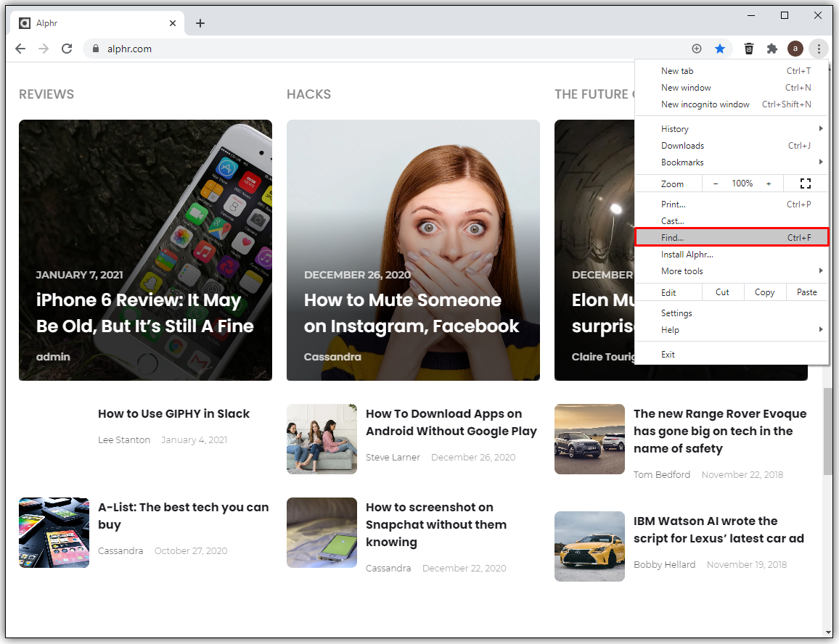Click the bookmark star icon
Image resolution: width=839 pixels, height=644 pixels.
click(719, 49)
